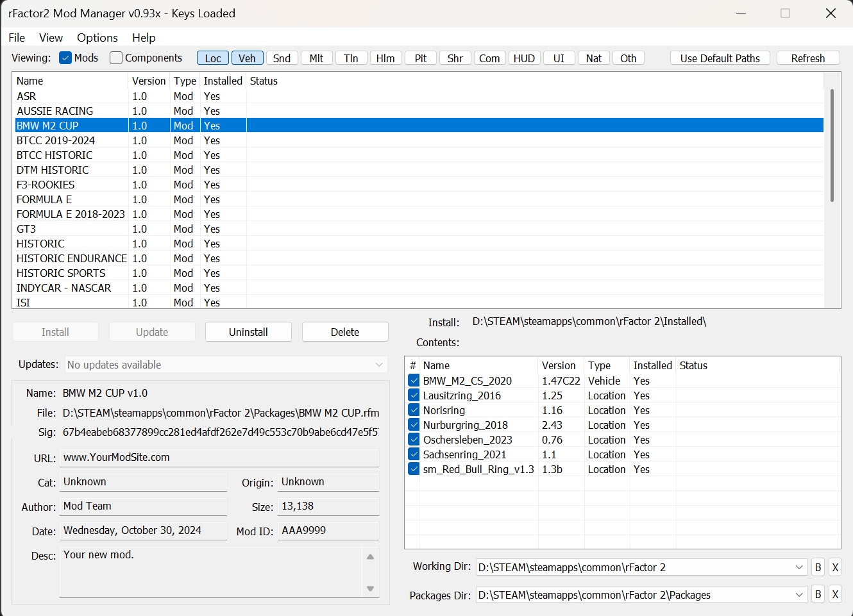853x616 pixels.
Task: Select the INDYCAR - NASCAR mod row
Action: tap(419, 288)
